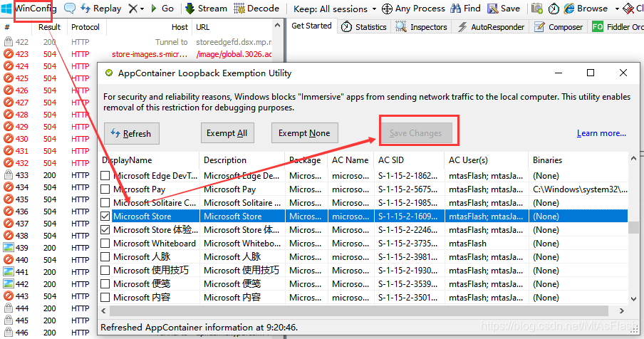Open the Keep: All sessions dropdown
Screen dimensions: 644x339
(x=335, y=9)
